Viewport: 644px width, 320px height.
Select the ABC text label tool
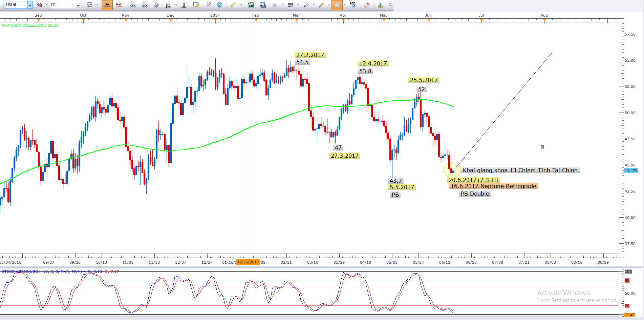pos(352,5)
